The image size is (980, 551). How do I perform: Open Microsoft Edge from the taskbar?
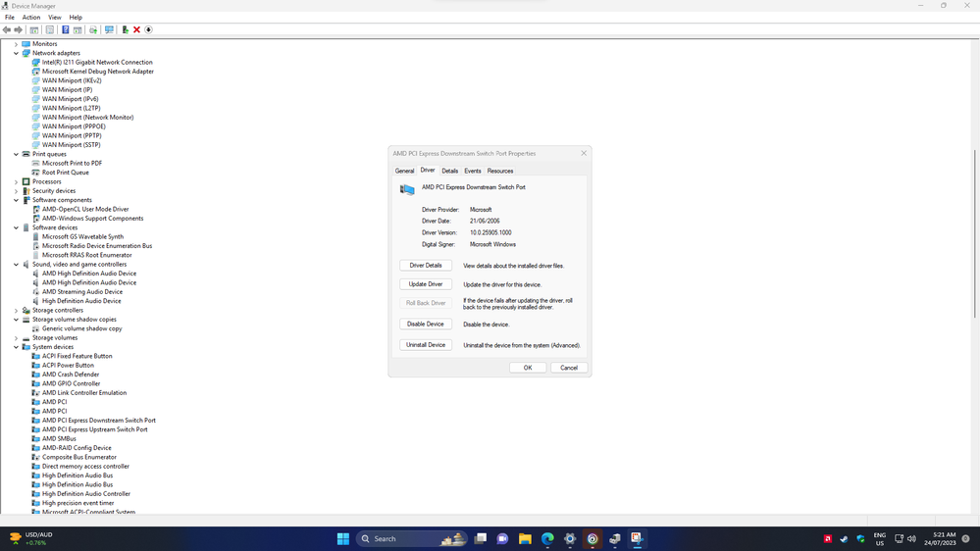click(x=547, y=538)
